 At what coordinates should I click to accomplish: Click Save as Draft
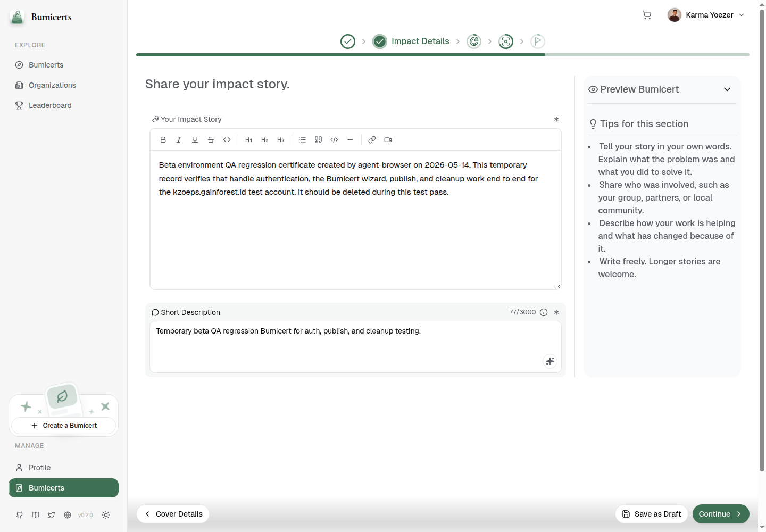pyautogui.click(x=652, y=514)
